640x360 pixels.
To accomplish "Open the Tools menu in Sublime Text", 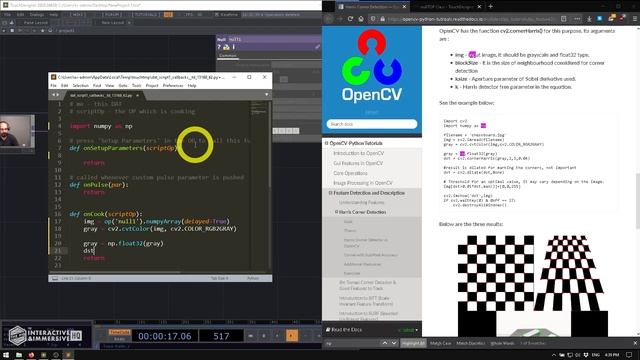I will click(x=136, y=86).
